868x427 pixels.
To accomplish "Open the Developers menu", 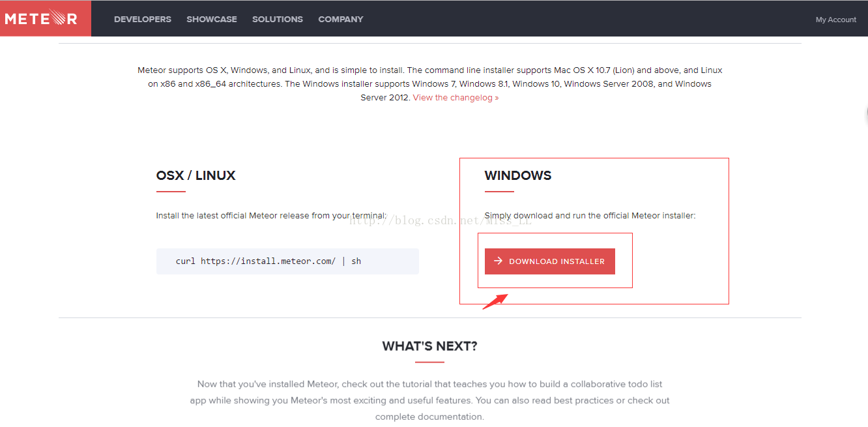I will click(143, 20).
